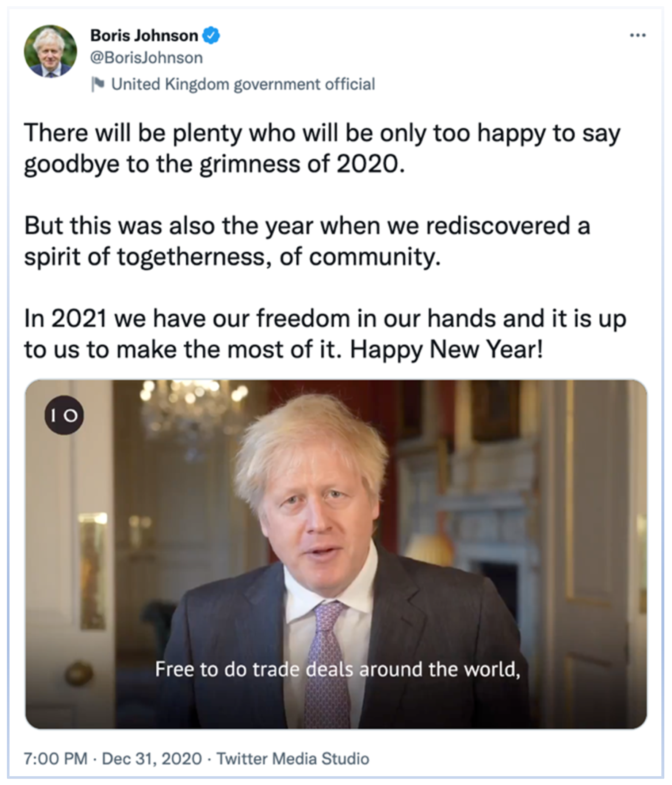Image resolution: width=672 pixels, height=785 pixels.
Task: Play the embedded video
Action: point(336,554)
